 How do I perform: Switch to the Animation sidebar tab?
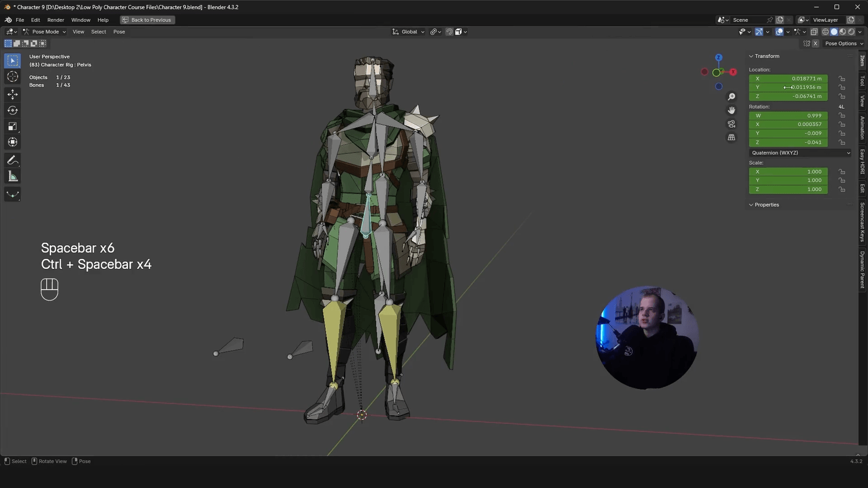click(862, 128)
